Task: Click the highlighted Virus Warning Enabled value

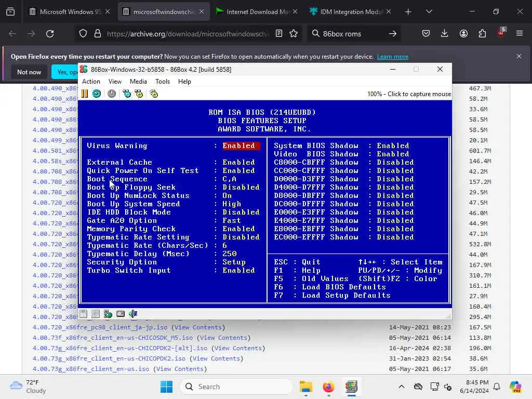Action: pos(241,146)
